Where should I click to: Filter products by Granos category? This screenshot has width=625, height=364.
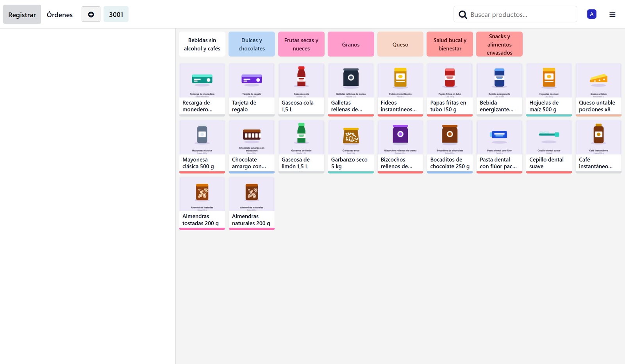(x=351, y=44)
